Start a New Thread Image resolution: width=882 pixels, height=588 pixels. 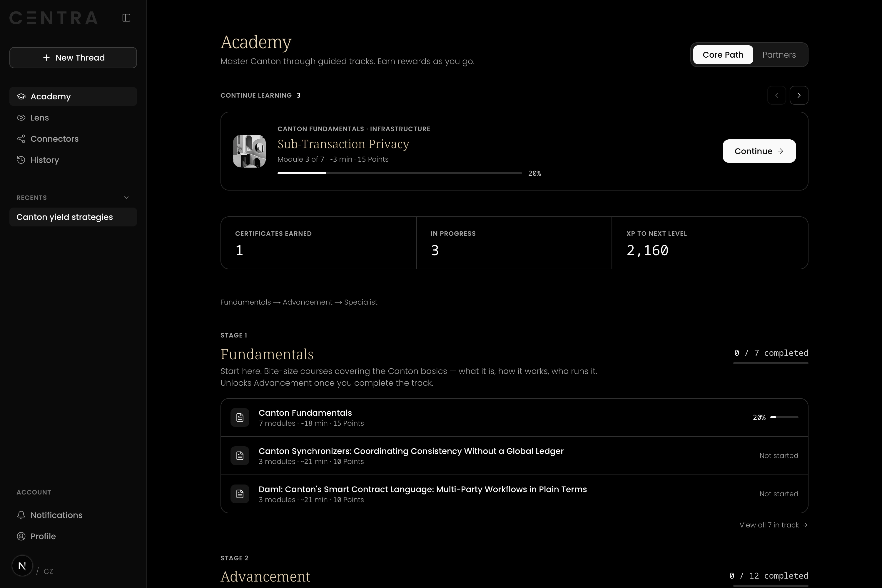click(73, 57)
